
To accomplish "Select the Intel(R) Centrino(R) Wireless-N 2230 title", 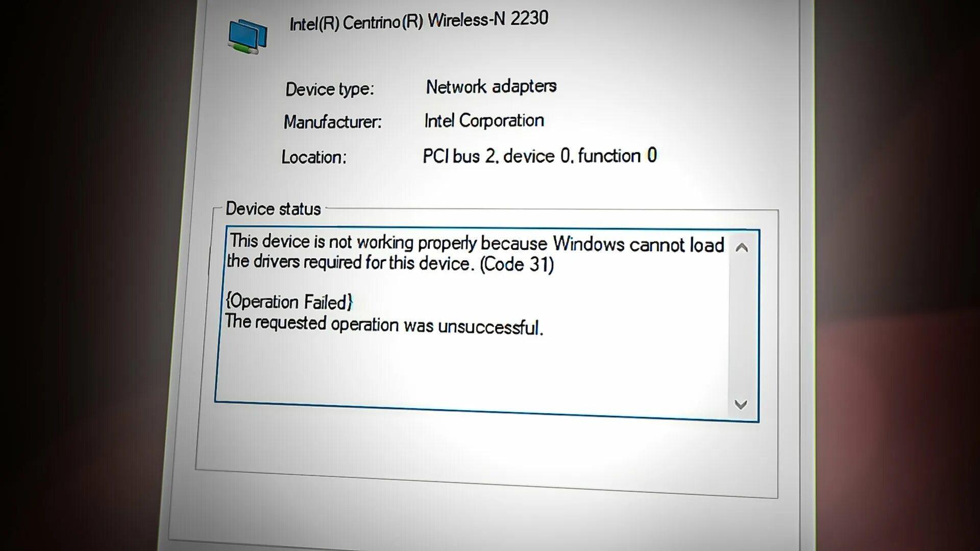I will tap(419, 21).
